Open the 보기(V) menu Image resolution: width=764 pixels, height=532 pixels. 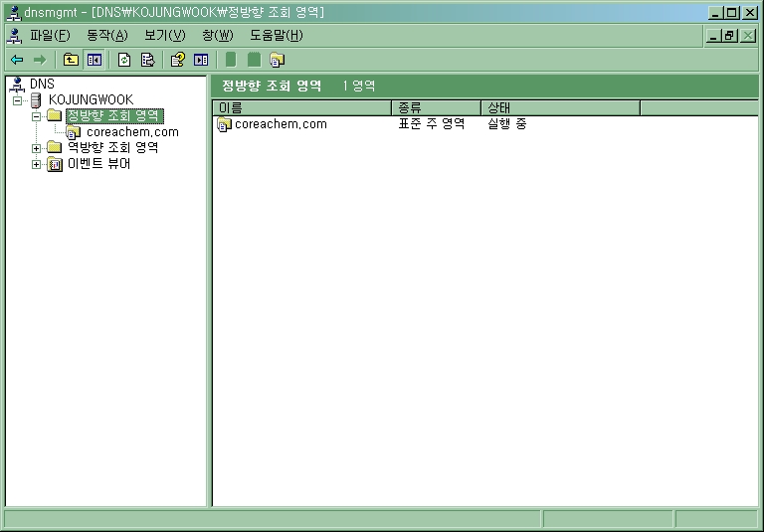165,36
